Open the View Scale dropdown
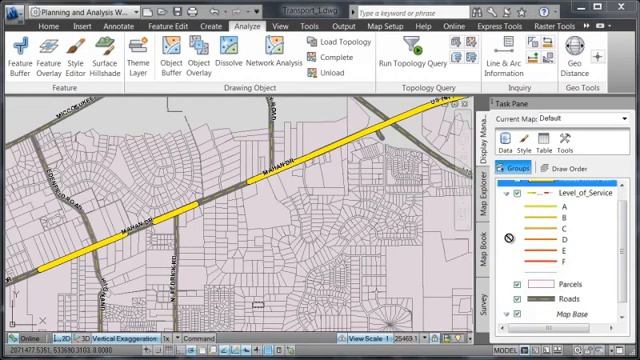Viewport: 640px width, 360px height. (x=424, y=338)
